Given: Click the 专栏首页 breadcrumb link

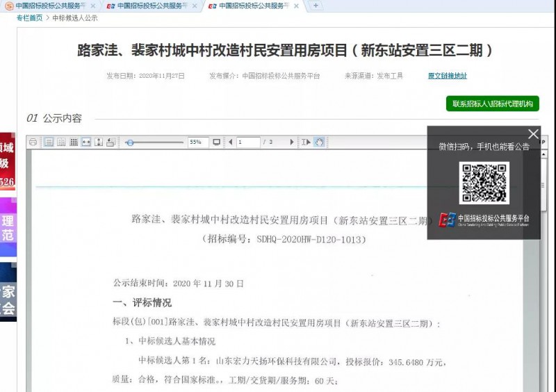Looking at the screenshot, I should tap(29, 18).
